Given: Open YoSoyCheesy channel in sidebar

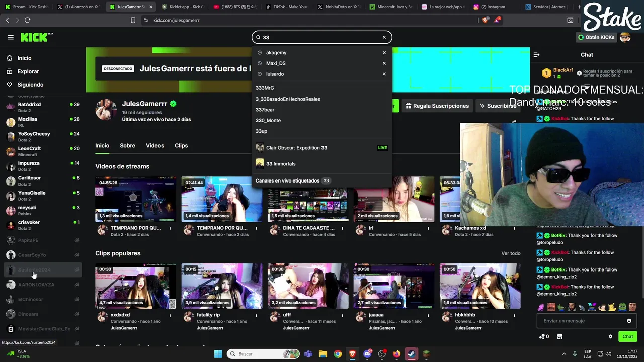Looking at the screenshot, I should click(x=43, y=137).
